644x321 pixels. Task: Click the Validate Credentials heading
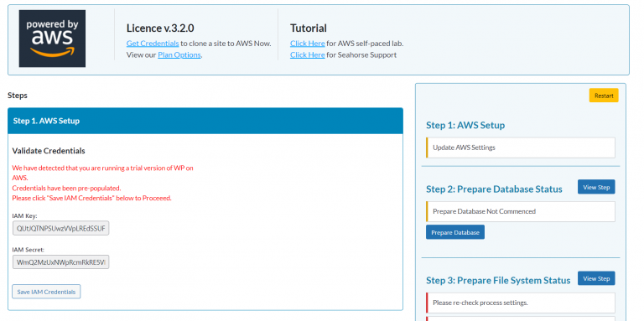tap(49, 151)
